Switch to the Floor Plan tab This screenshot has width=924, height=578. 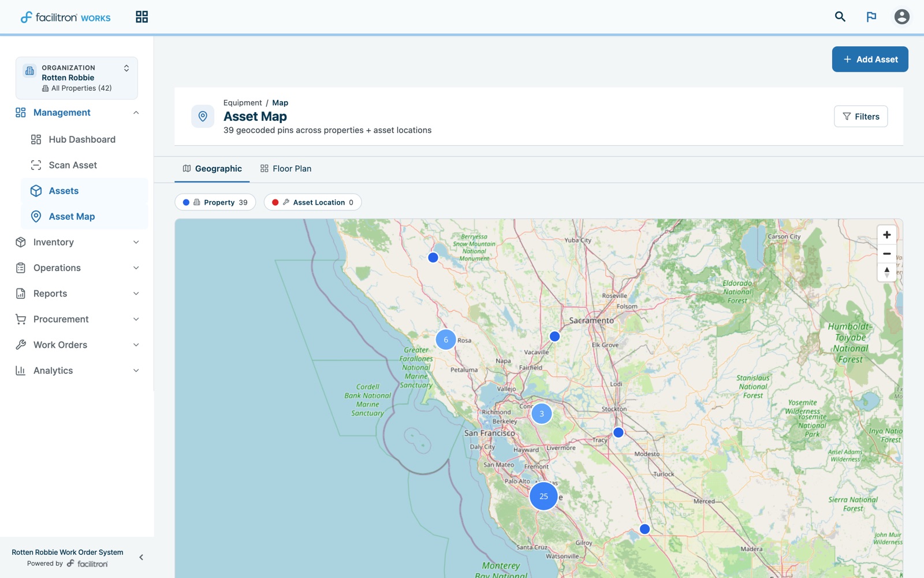coord(286,169)
